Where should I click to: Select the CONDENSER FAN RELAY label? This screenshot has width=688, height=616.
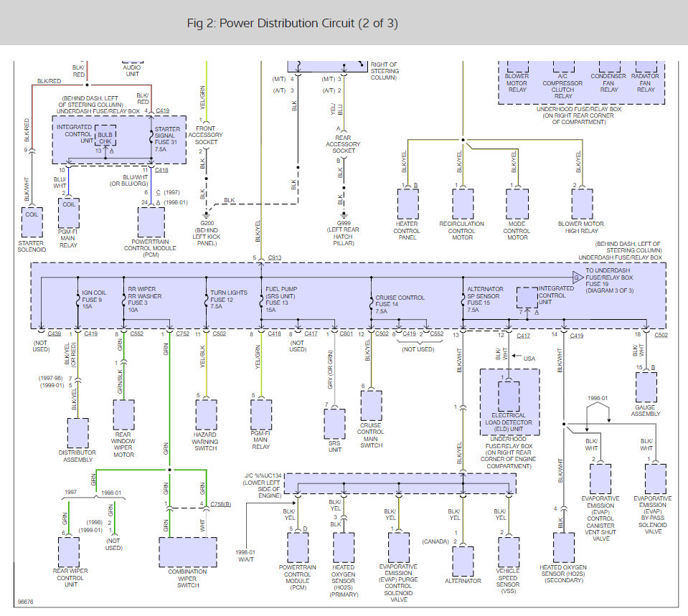608,83
